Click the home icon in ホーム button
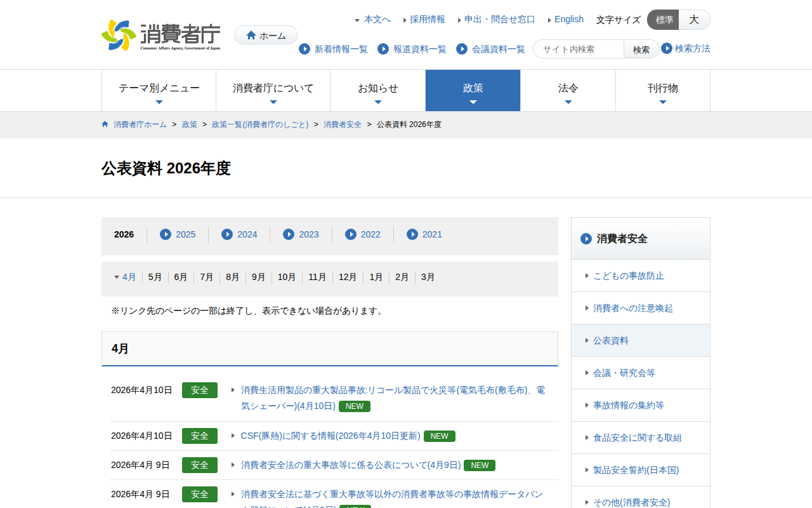This screenshot has width=812, height=508. (251, 36)
